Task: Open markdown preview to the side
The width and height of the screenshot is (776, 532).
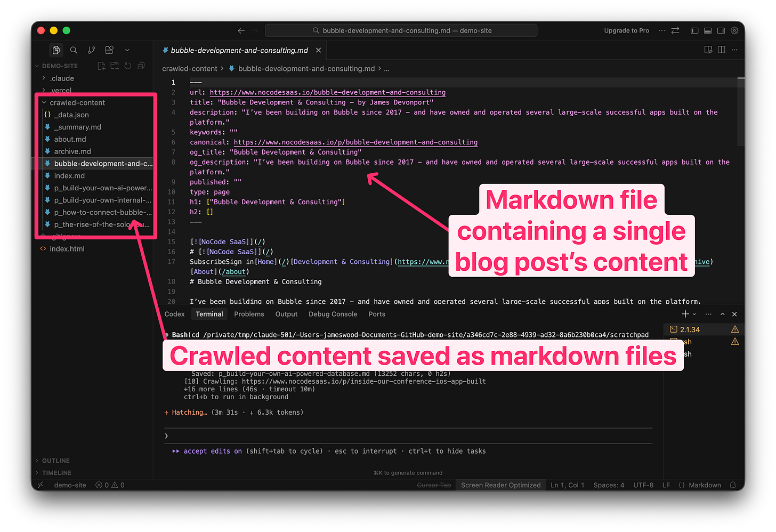Action: pyautogui.click(x=708, y=50)
